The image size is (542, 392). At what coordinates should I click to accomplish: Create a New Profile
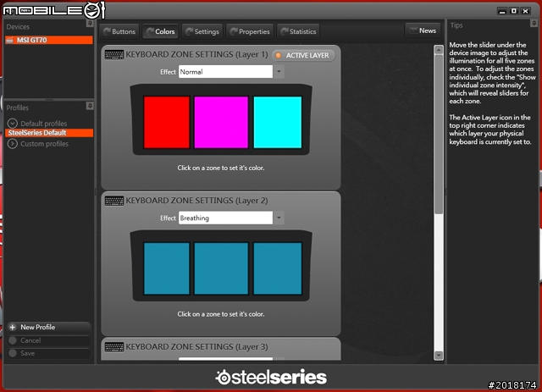pyautogui.click(x=49, y=327)
